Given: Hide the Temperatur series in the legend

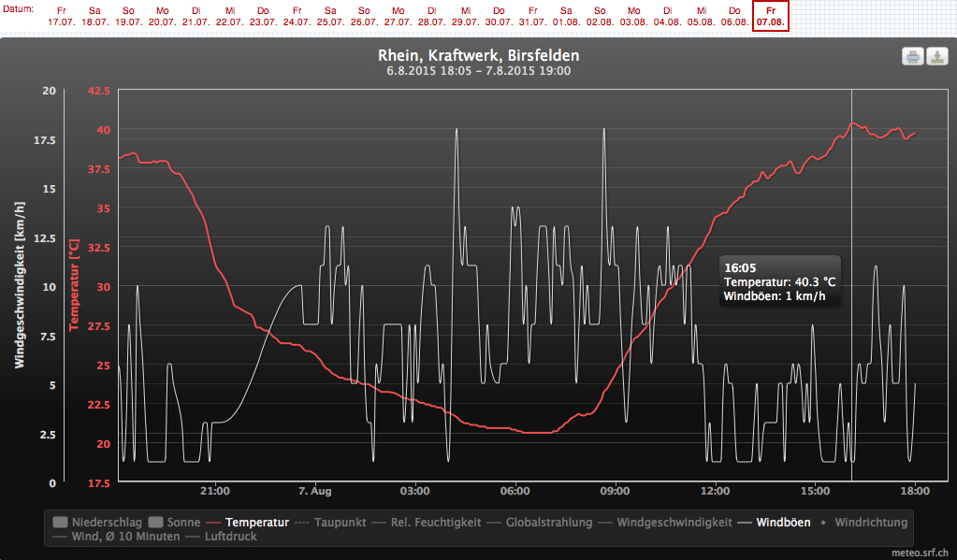Looking at the screenshot, I should click(248, 523).
